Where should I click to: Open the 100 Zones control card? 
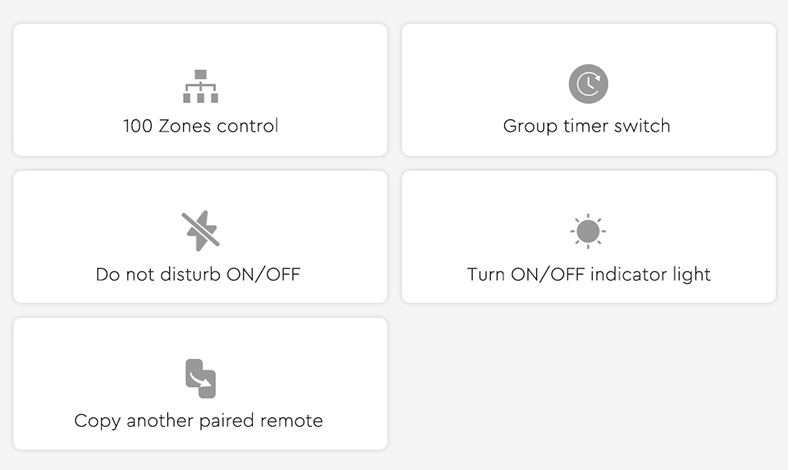[x=200, y=90]
